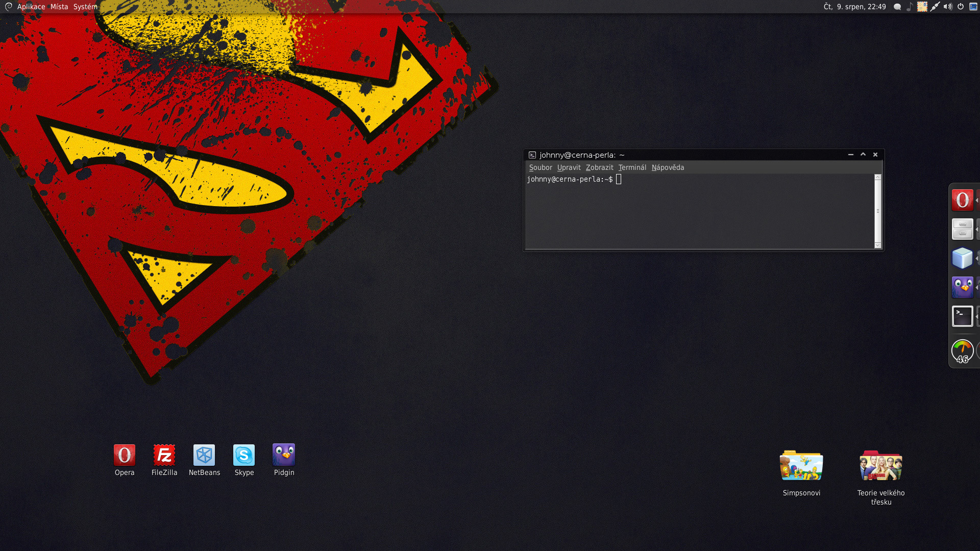Viewport: 980px width, 551px height.
Task: Click the power button in the panel
Action: point(961,7)
